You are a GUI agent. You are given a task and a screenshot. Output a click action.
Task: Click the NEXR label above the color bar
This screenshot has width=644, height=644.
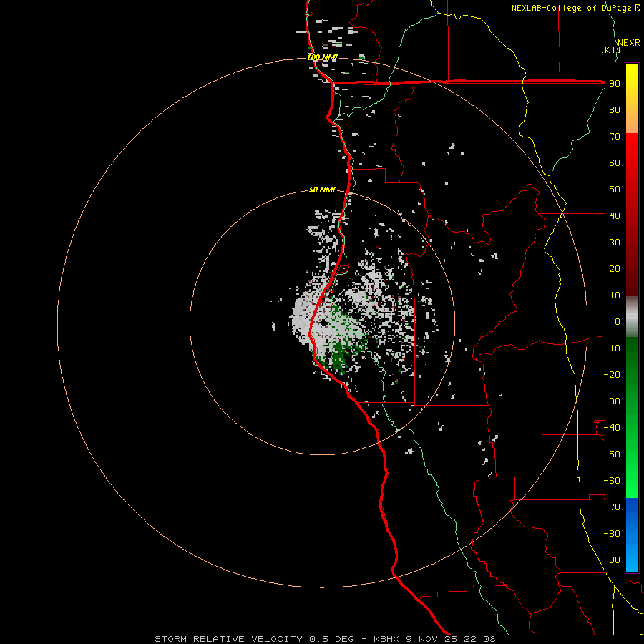tap(629, 43)
